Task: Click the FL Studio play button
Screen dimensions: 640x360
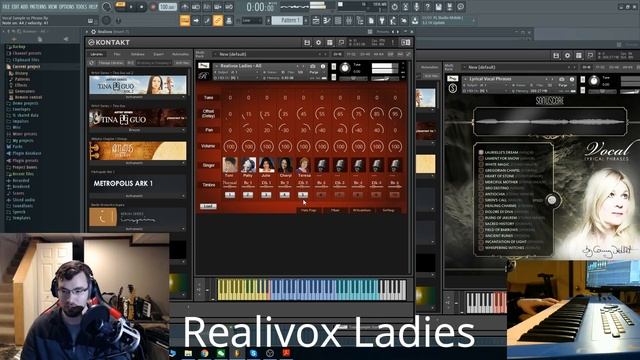Action: pyautogui.click(x=131, y=7)
